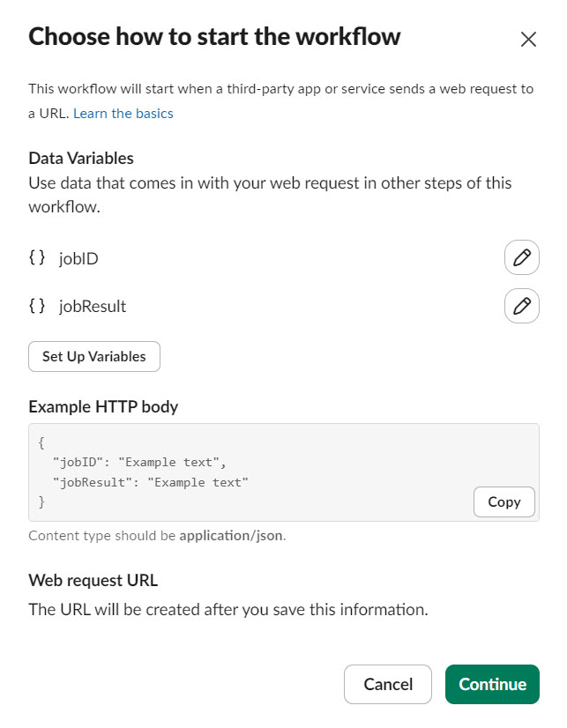The height and width of the screenshot is (728, 567).
Task: Click the Web request URL heading
Action: 93,580
